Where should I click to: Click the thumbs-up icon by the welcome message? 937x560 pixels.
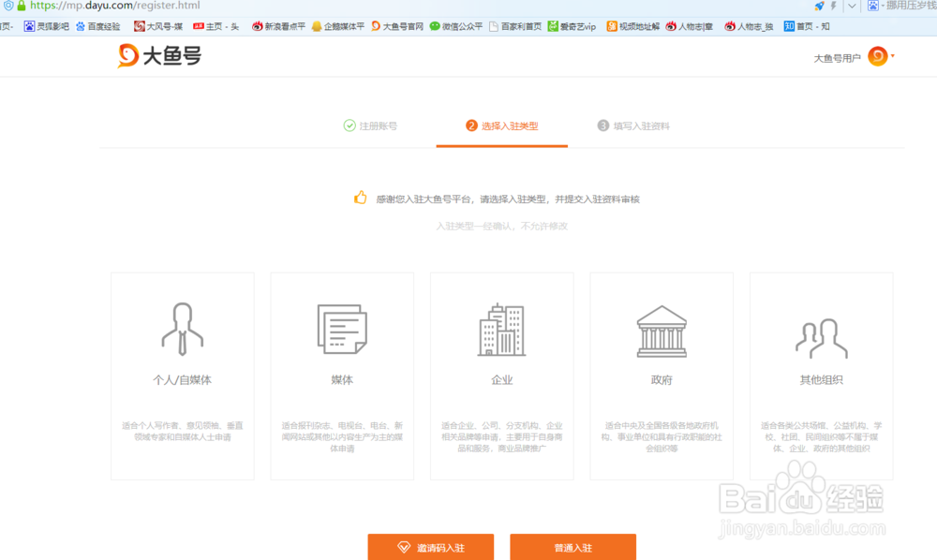[x=361, y=197]
